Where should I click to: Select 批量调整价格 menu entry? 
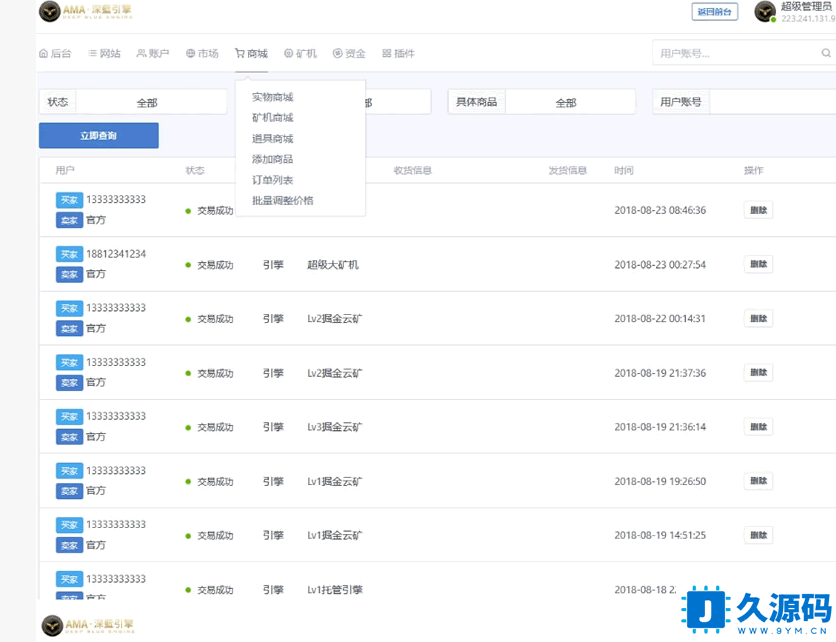[x=282, y=200]
